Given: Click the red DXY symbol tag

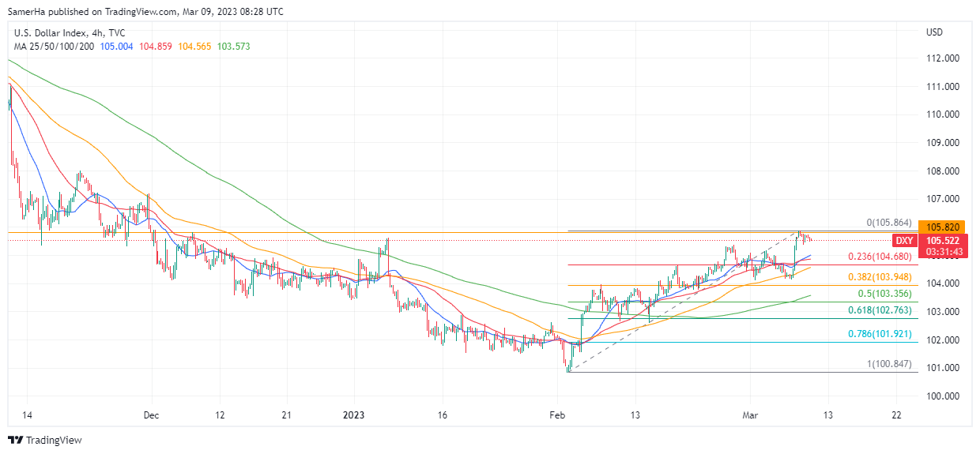Looking at the screenshot, I should (x=904, y=240).
